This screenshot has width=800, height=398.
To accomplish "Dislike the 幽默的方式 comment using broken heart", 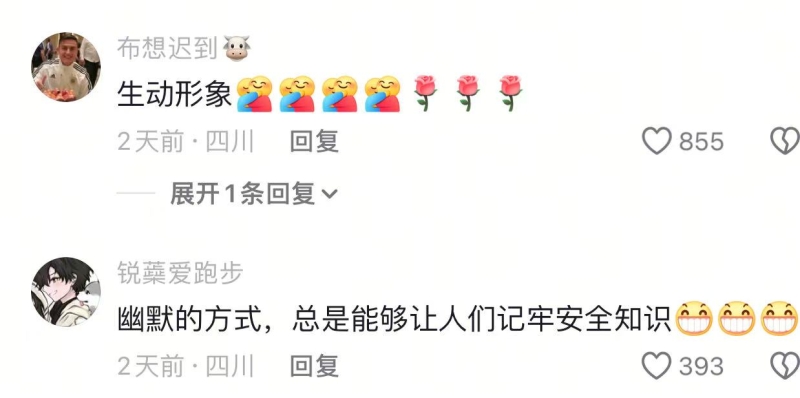I will pos(785,366).
